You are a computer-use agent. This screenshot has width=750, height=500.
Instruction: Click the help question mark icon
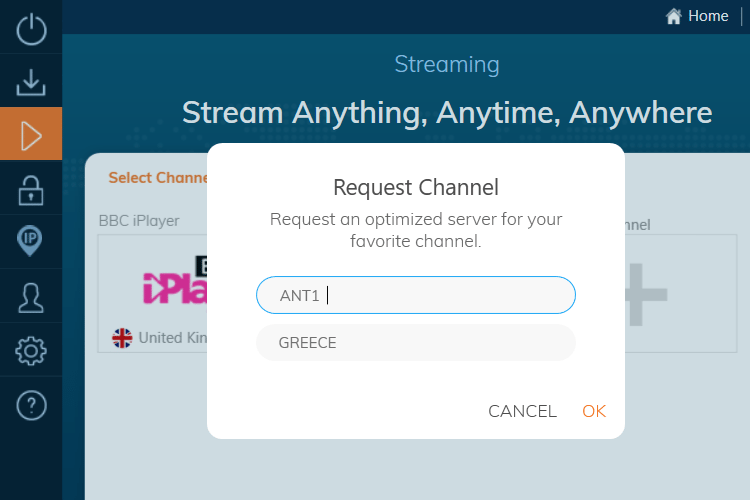pos(31,406)
